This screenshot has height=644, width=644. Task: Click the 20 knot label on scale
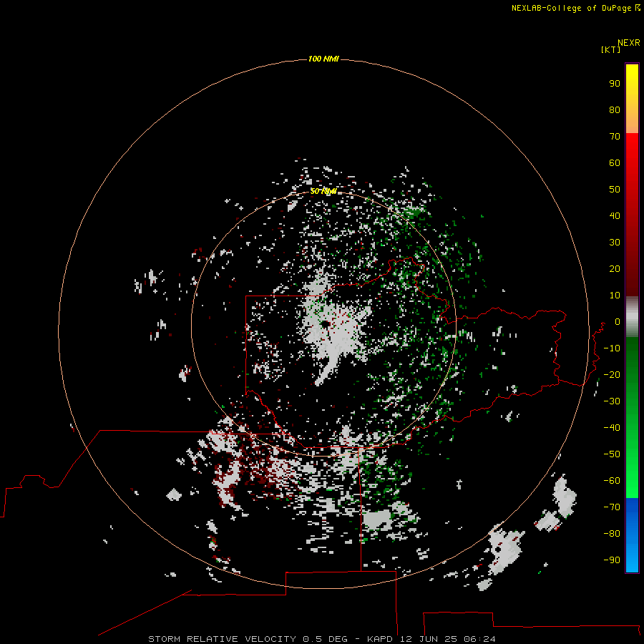tap(615, 268)
